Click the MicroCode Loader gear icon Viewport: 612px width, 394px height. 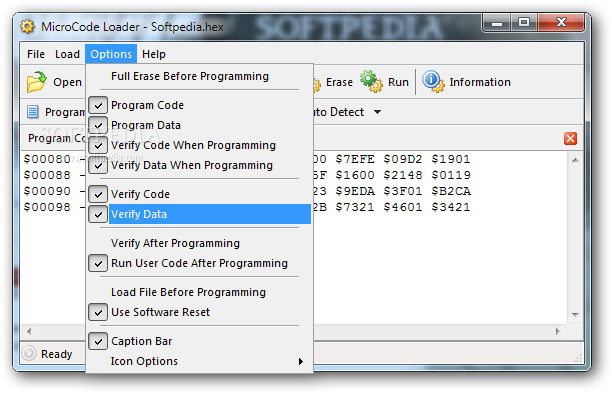(x=27, y=27)
